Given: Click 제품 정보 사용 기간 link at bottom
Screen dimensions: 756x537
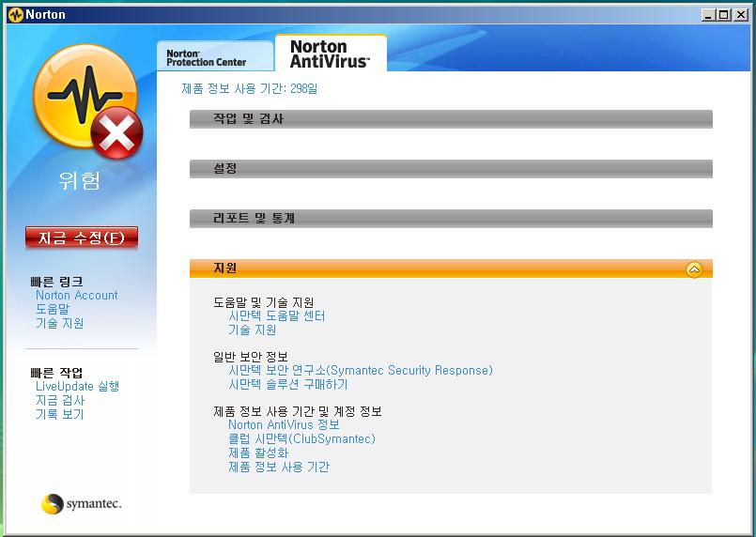Looking at the screenshot, I should click(x=279, y=467).
